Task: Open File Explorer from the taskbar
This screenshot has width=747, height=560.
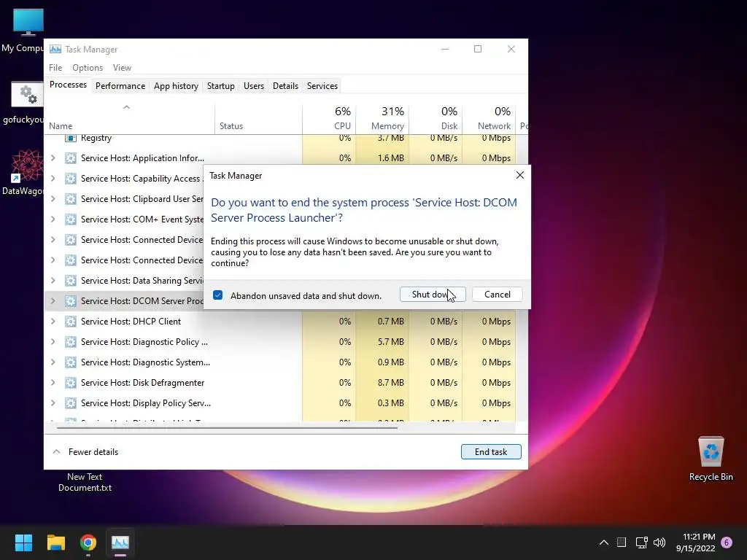Action: pos(55,542)
